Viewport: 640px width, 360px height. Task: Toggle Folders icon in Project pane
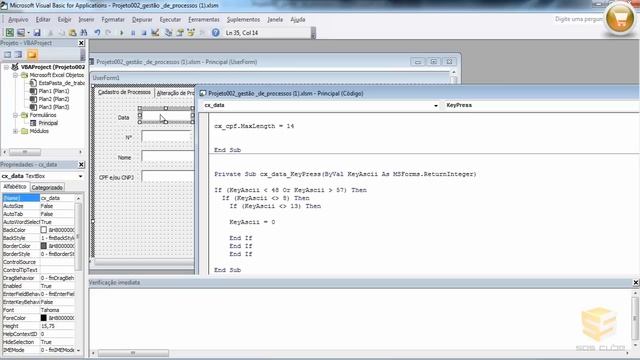tap(32, 55)
